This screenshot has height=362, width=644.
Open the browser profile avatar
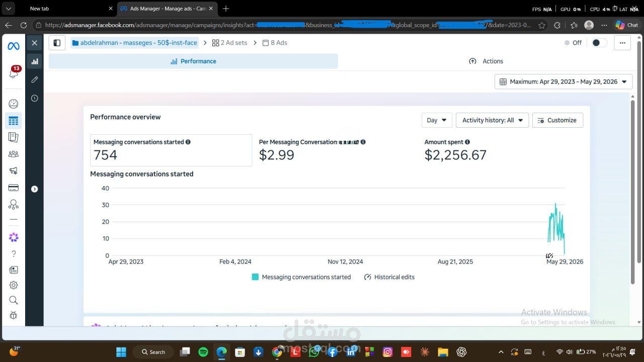589,25
